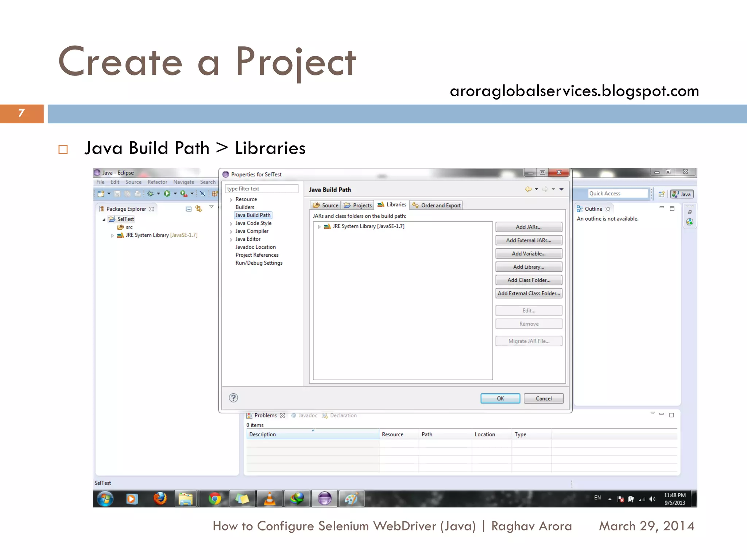
Task: Open the Navigate menu
Action: 183,182
